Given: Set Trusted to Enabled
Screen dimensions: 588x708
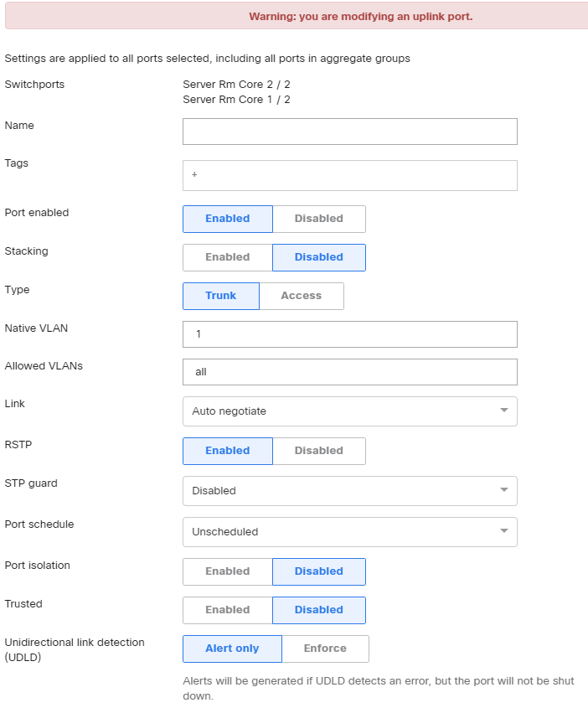Looking at the screenshot, I should point(228,610).
